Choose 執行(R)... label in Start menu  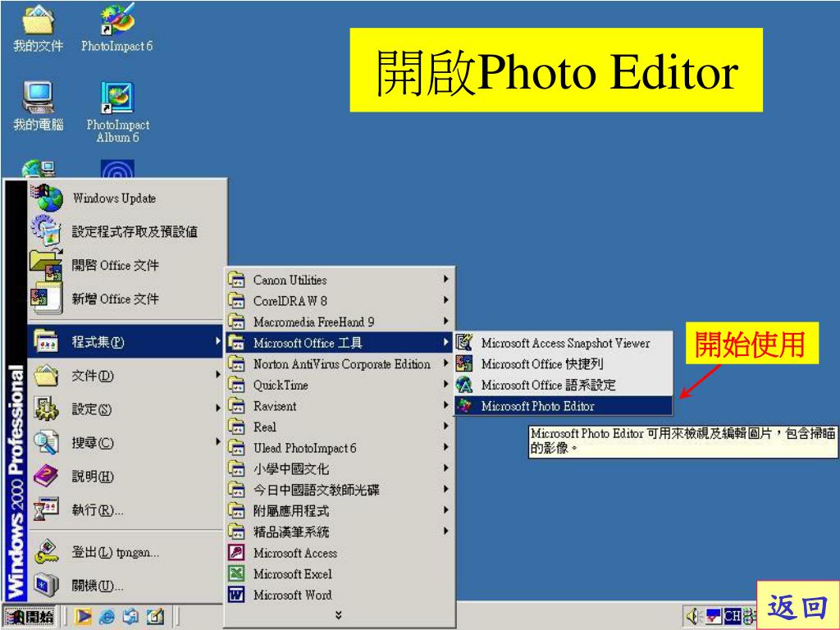(x=98, y=510)
